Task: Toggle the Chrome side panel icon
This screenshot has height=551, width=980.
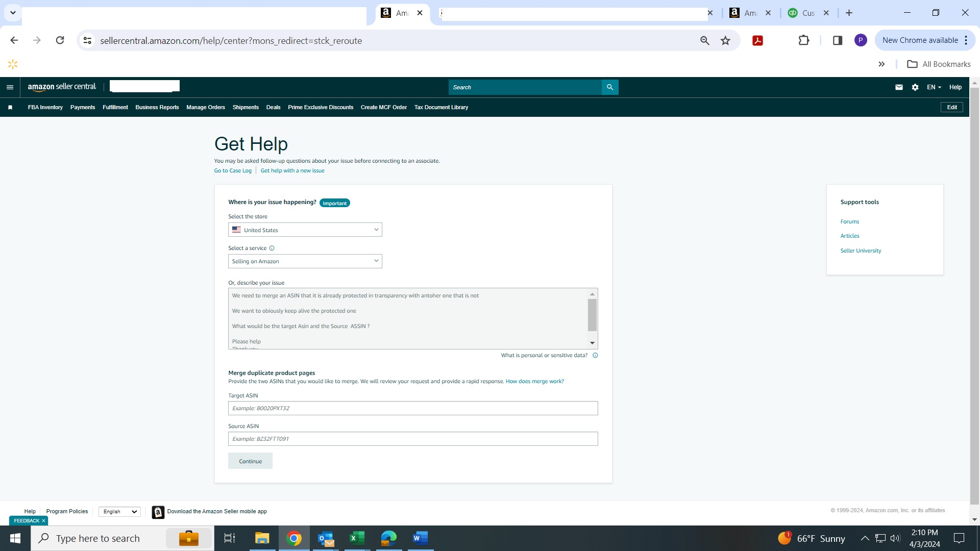Action: tap(838, 40)
